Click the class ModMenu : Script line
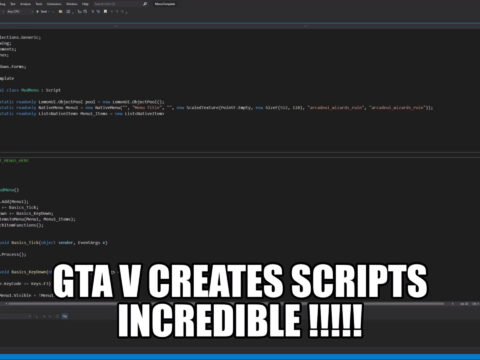The height and width of the screenshot is (360, 480). pyautogui.click(x=30, y=90)
